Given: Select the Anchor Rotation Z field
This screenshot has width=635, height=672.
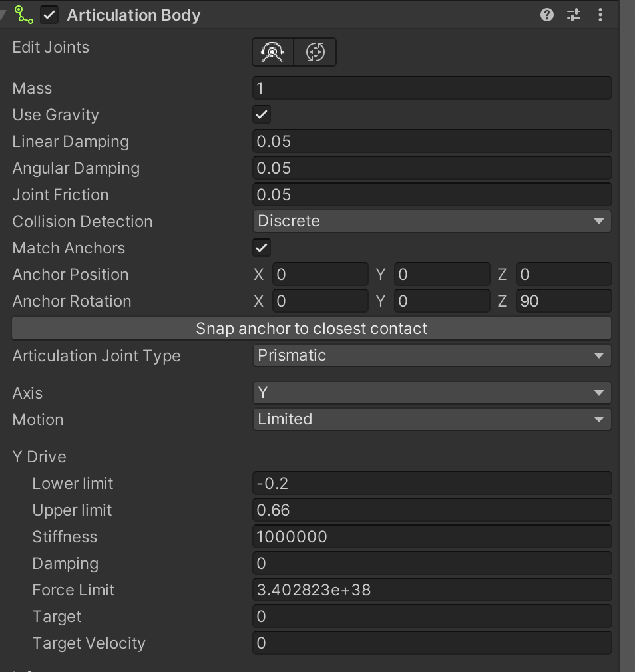Looking at the screenshot, I should coord(563,301).
